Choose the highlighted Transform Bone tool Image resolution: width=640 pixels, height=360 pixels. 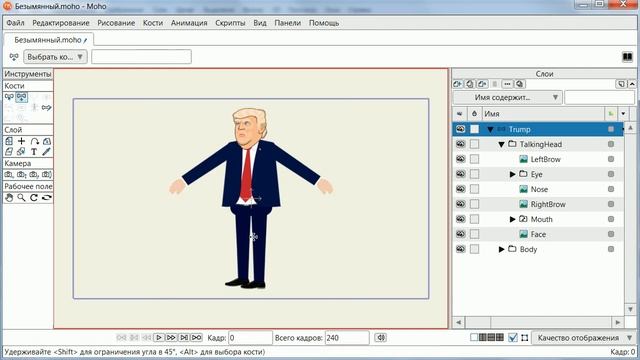[22, 97]
